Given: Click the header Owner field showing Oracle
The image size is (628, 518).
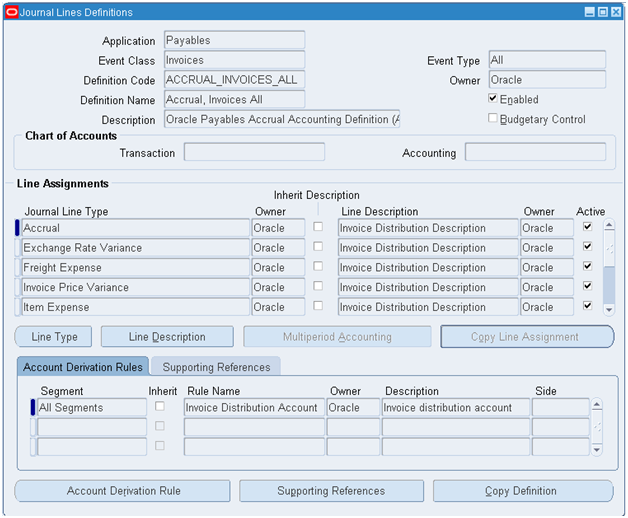Looking at the screenshot, I should 547,79.
